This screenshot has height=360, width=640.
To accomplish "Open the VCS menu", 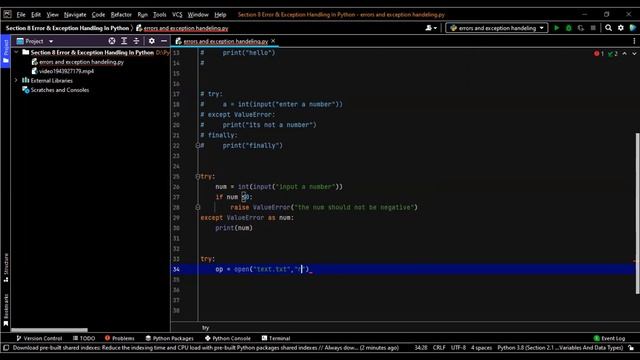I will [x=177, y=15].
